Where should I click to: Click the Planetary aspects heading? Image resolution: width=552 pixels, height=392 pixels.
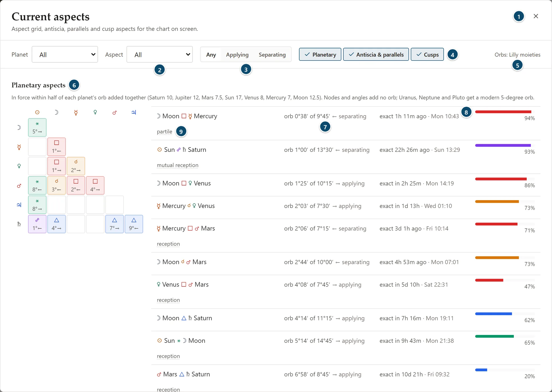[39, 85]
